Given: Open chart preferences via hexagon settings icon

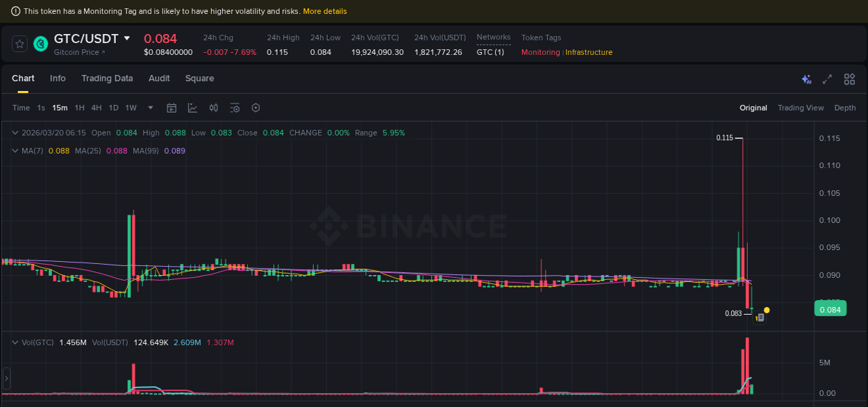Looking at the screenshot, I should 256,108.
